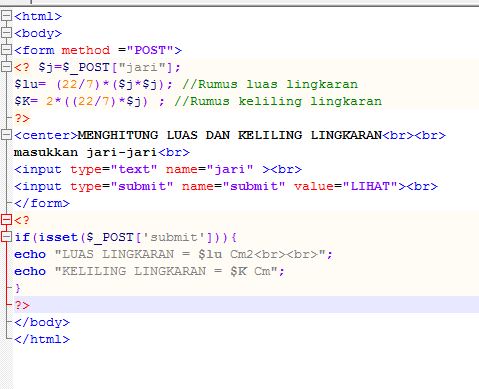Click the "POST" string in form tag
The width and height of the screenshot is (479, 389).
click(x=150, y=50)
